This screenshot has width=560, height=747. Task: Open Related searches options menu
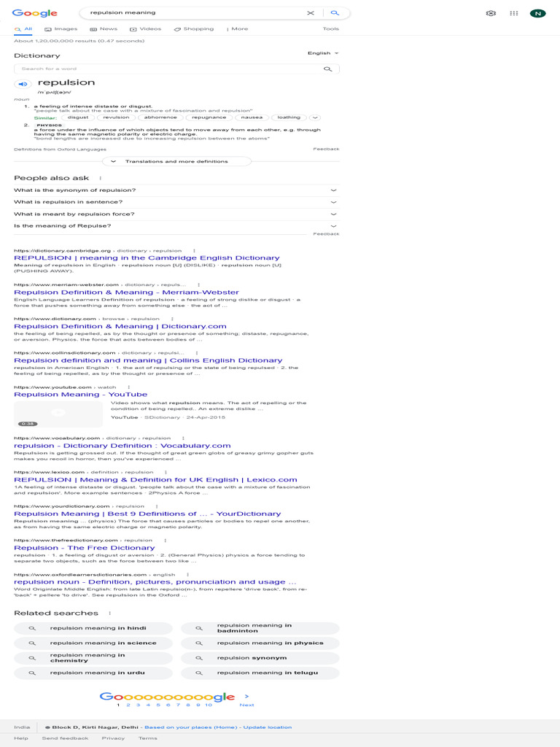tap(109, 613)
